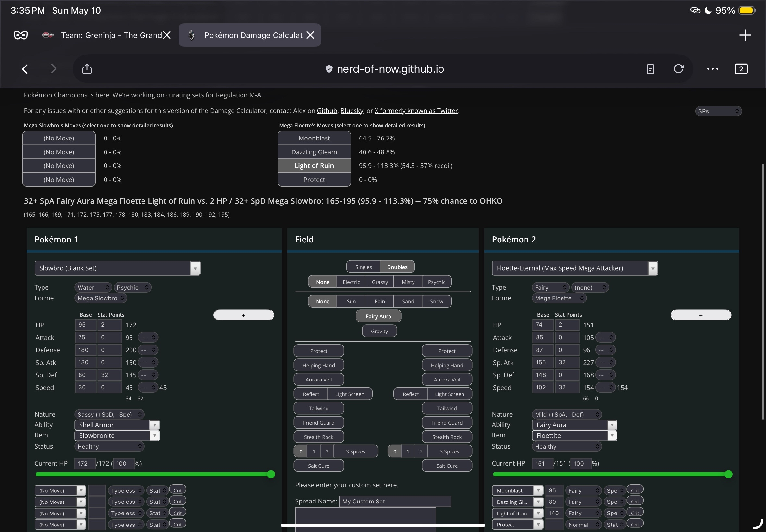Edit the Spread Name input field
Image resolution: width=766 pixels, height=532 pixels.
tap(395, 501)
